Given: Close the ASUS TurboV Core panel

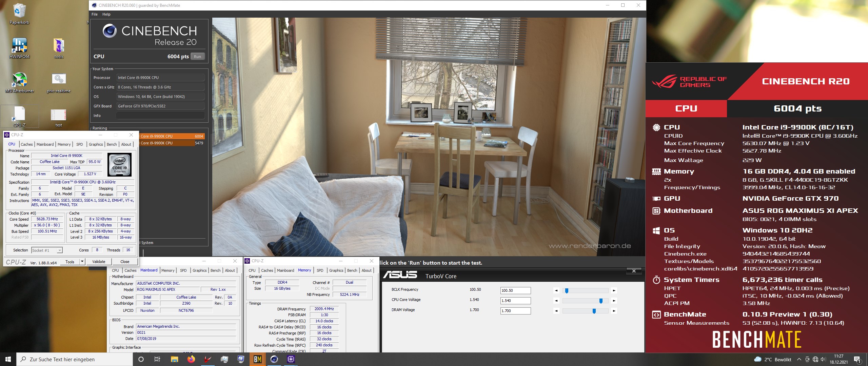Looking at the screenshot, I should click(634, 271).
